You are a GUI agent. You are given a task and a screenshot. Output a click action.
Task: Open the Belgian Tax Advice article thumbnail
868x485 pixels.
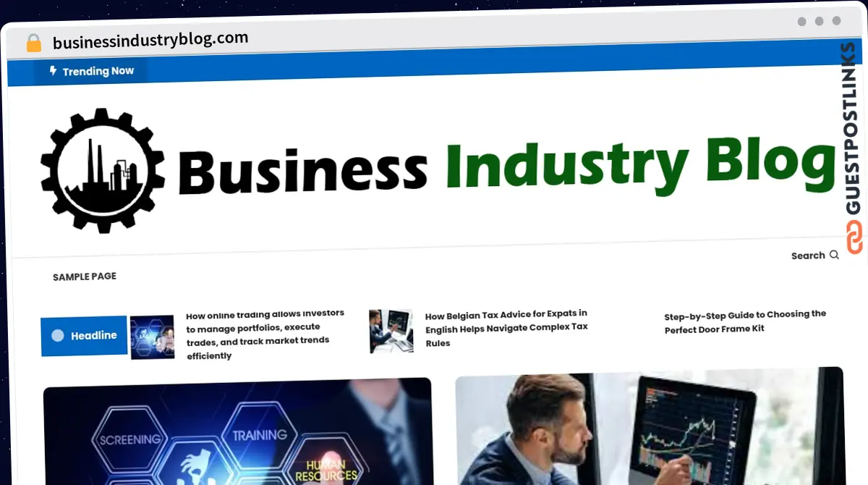pyautogui.click(x=391, y=331)
